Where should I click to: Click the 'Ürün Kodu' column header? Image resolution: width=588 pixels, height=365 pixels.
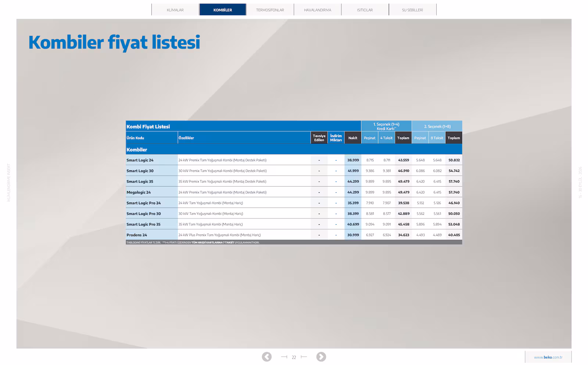click(x=135, y=138)
